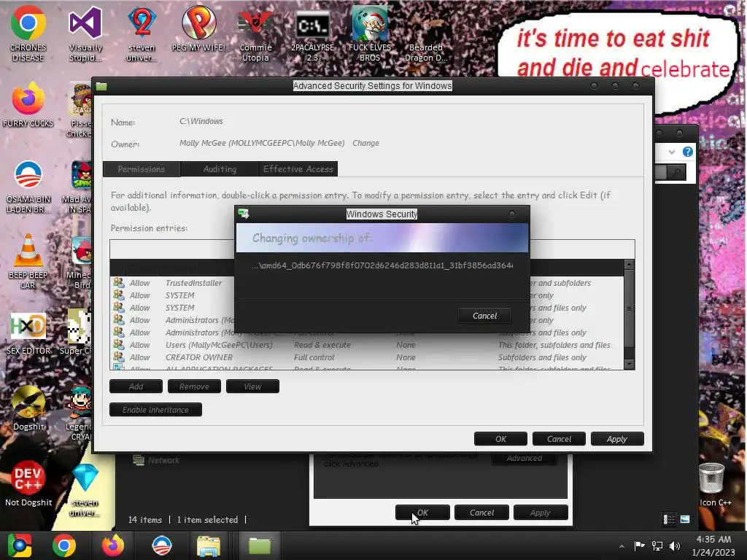Image resolution: width=747 pixels, height=560 pixels.
Task: Click the Chrome profile taskbar icon
Action: pyautogui.click(x=20, y=545)
